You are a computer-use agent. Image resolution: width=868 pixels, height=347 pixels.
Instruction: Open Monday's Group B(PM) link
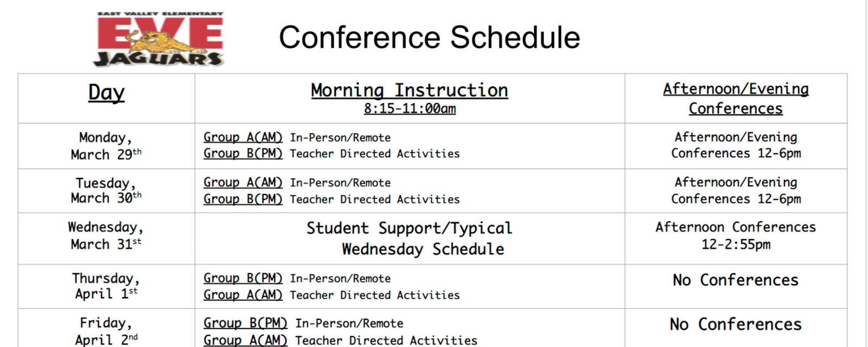243,153
